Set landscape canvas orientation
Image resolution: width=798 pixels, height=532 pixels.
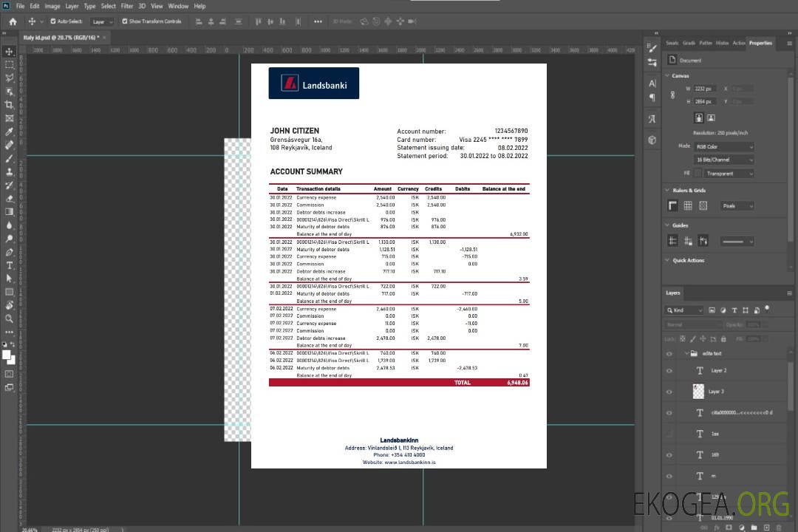click(x=711, y=118)
